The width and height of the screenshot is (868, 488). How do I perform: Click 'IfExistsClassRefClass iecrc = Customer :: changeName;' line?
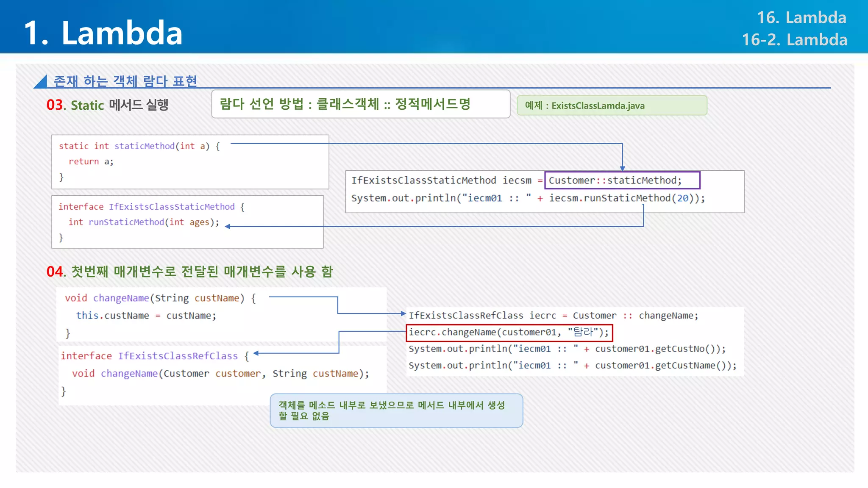[553, 316]
